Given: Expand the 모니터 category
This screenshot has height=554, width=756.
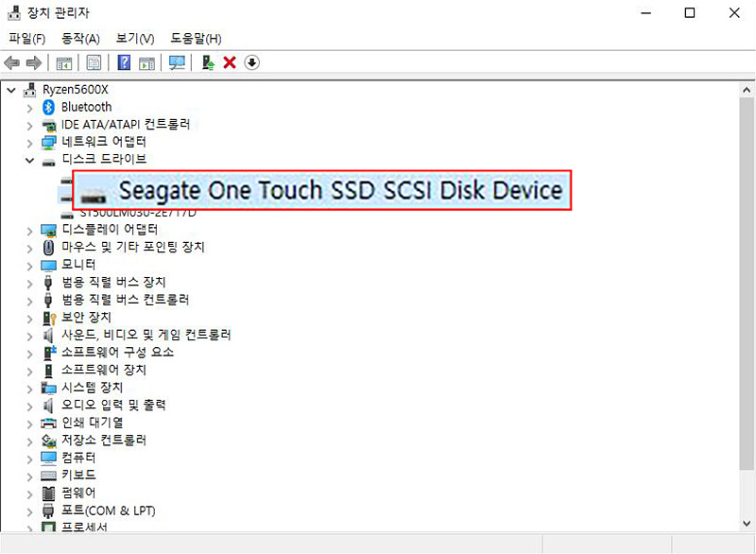Looking at the screenshot, I should [x=30, y=267].
